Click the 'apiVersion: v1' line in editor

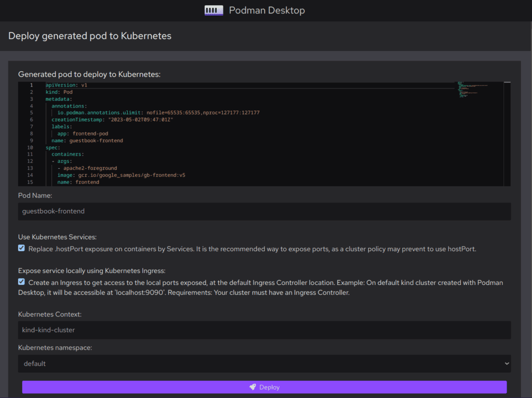[66, 85]
